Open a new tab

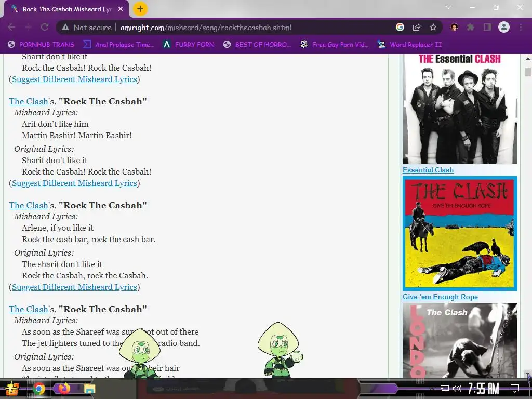[140, 9]
